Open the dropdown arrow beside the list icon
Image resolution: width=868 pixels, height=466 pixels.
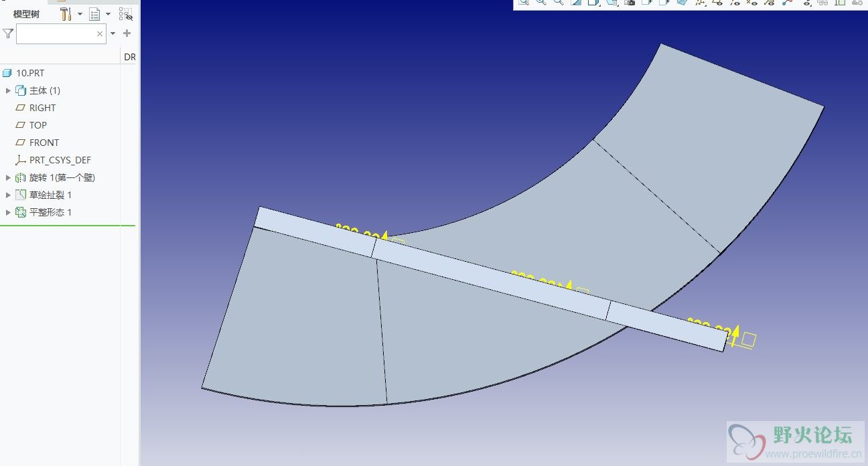click(x=108, y=14)
